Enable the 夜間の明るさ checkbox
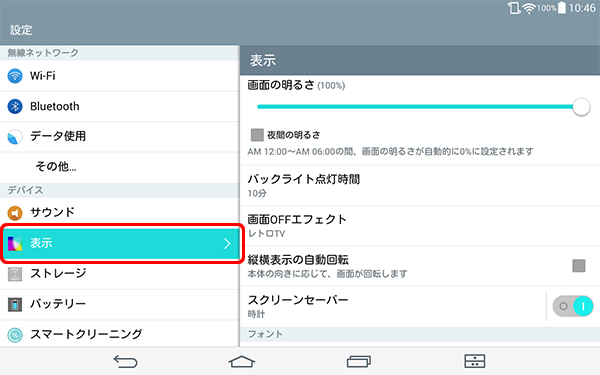Viewport: 600px width, 375px height. (x=257, y=135)
